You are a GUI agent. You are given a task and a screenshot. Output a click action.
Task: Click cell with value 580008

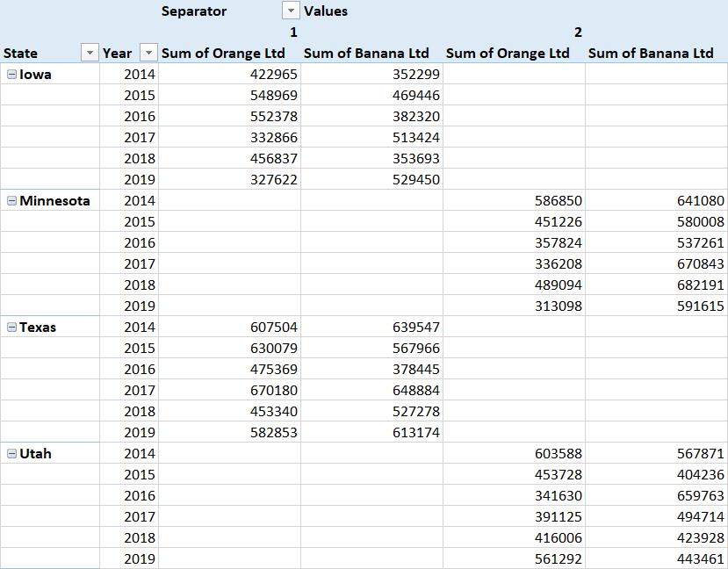point(657,221)
